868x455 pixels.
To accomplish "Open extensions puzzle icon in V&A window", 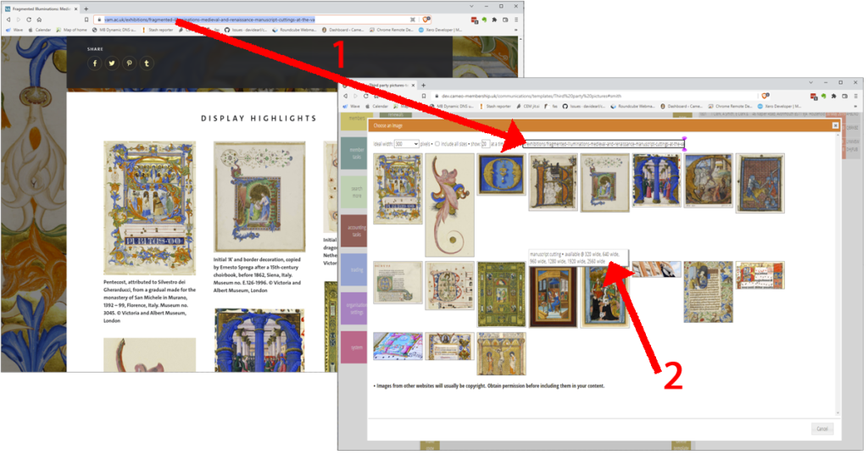I will pyautogui.click(x=494, y=19).
